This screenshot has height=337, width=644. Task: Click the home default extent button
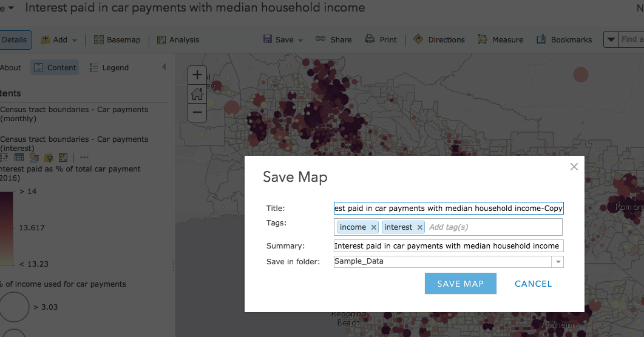pos(197,94)
